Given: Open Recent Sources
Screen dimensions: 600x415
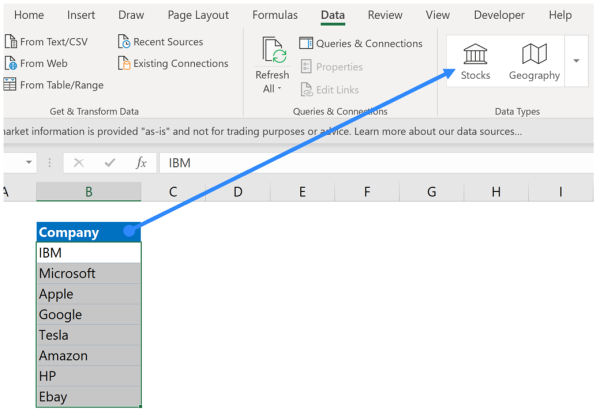Looking at the screenshot, I should point(161,42).
